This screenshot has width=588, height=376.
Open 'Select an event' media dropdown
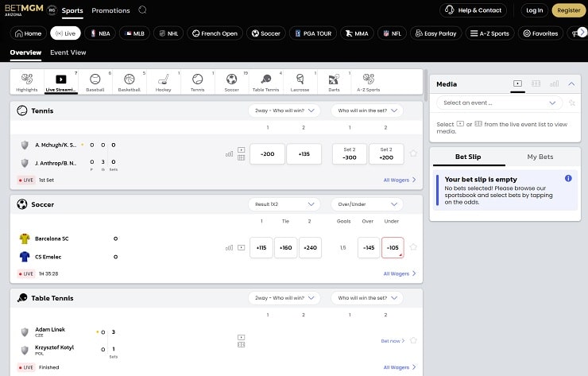tap(500, 103)
